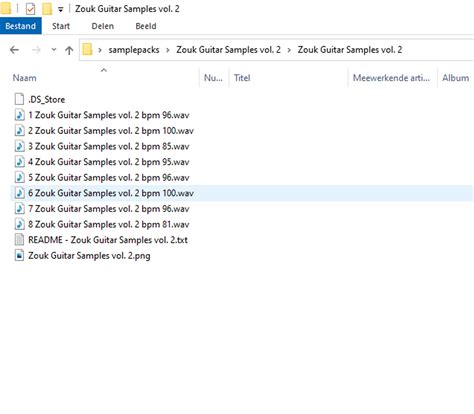Click the folder icon in address bar
Viewport: 474px width, 414px height.
pos(87,50)
